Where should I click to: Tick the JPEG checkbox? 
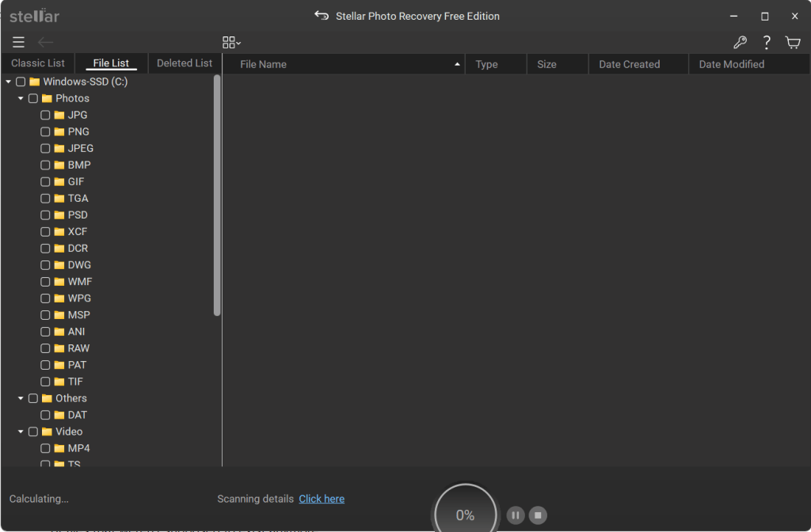[x=45, y=148]
